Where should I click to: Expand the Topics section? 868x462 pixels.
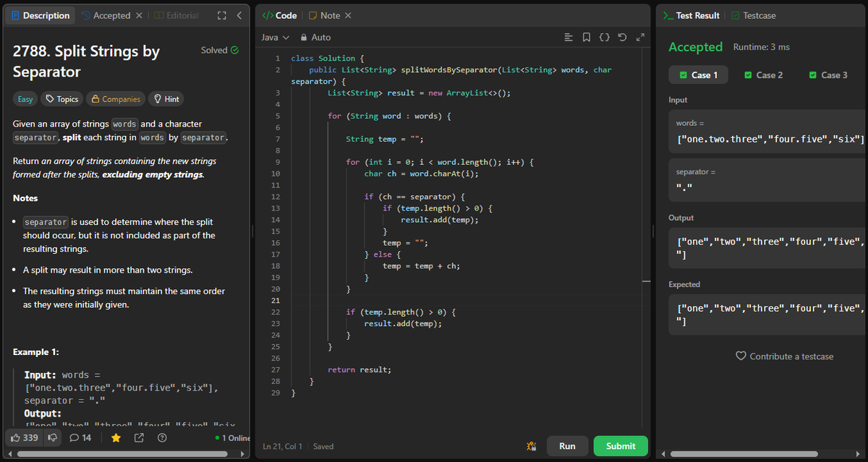61,98
